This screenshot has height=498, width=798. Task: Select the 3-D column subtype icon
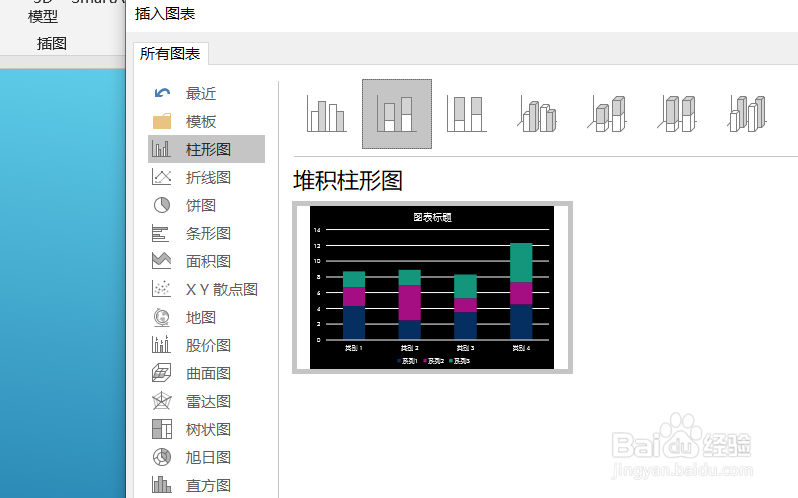click(x=747, y=114)
